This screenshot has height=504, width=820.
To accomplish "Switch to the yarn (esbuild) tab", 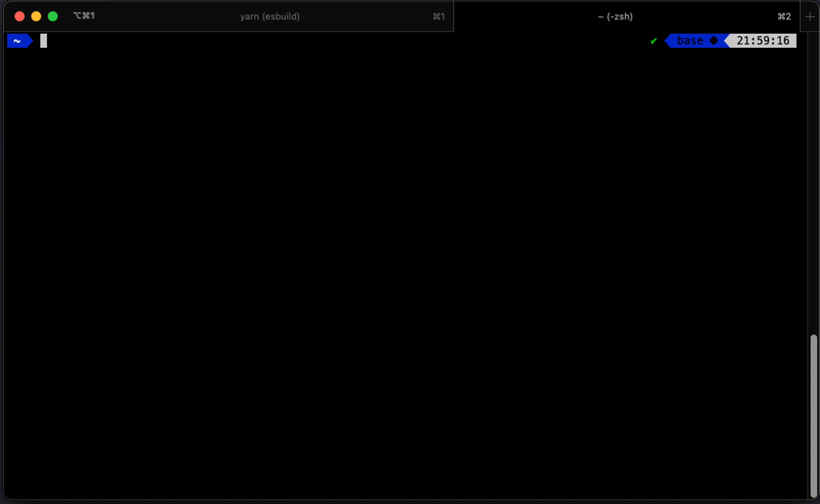I will [x=270, y=16].
